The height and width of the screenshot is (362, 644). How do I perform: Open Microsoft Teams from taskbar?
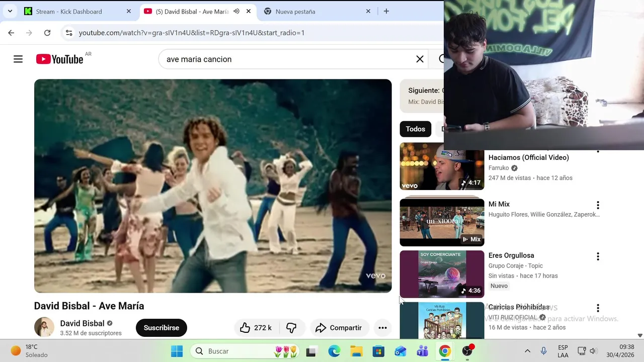tap(423, 351)
